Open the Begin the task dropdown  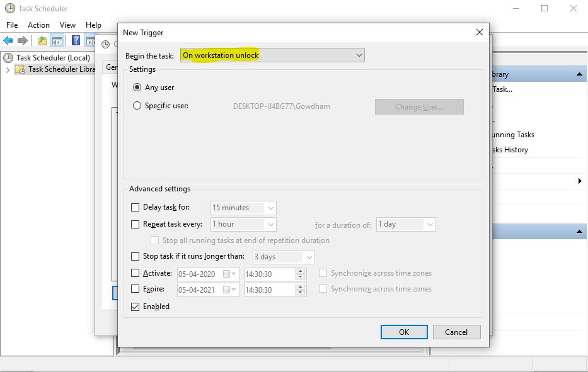pos(358,55)
